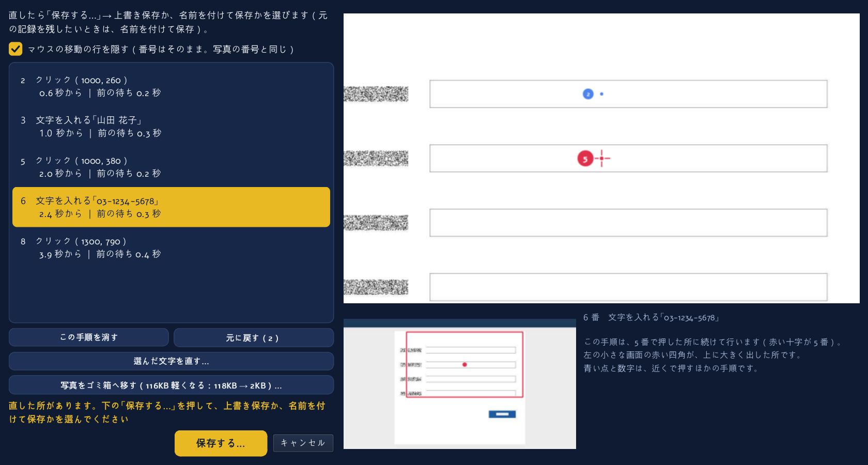Open '選んだ文字を直す…' to edit the text

pos(171,361)
